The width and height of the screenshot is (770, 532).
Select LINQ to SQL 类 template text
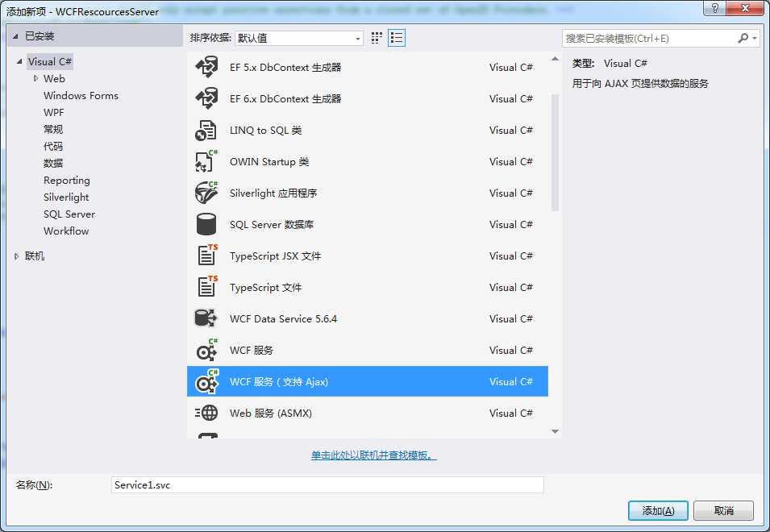click(265, 130)
